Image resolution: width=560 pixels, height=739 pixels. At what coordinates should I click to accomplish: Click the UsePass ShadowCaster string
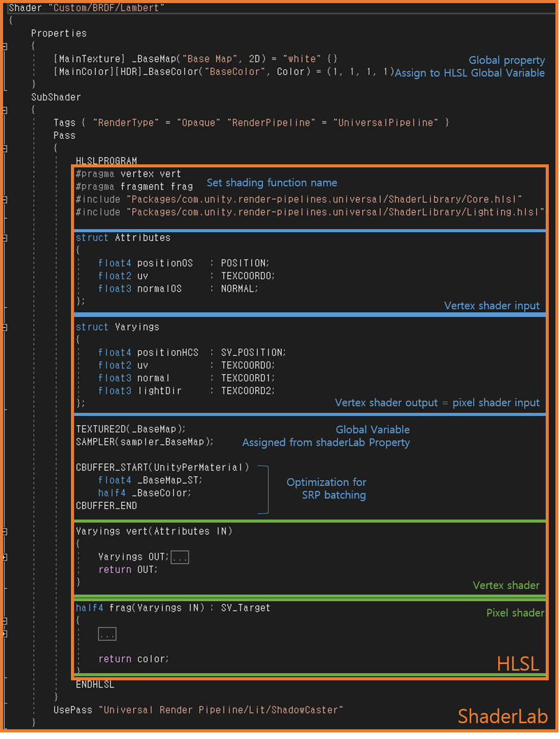221,710
